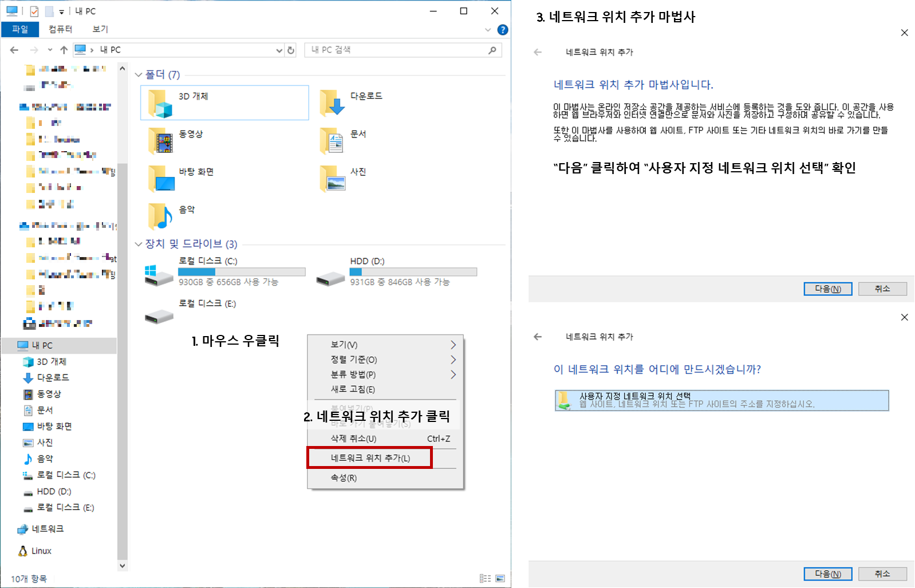
Task: Open the 바탕 화면 folder icon
Action: pos(161,179)
